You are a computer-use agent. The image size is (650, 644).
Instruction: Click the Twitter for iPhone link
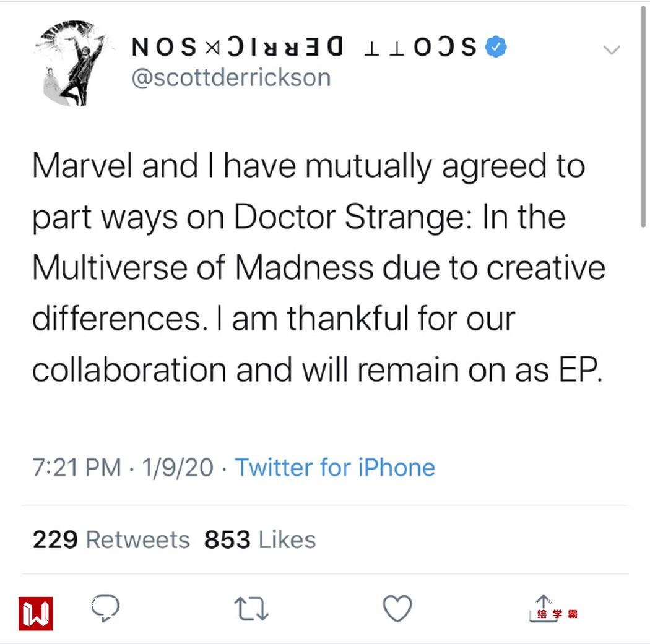pos(335,467)
